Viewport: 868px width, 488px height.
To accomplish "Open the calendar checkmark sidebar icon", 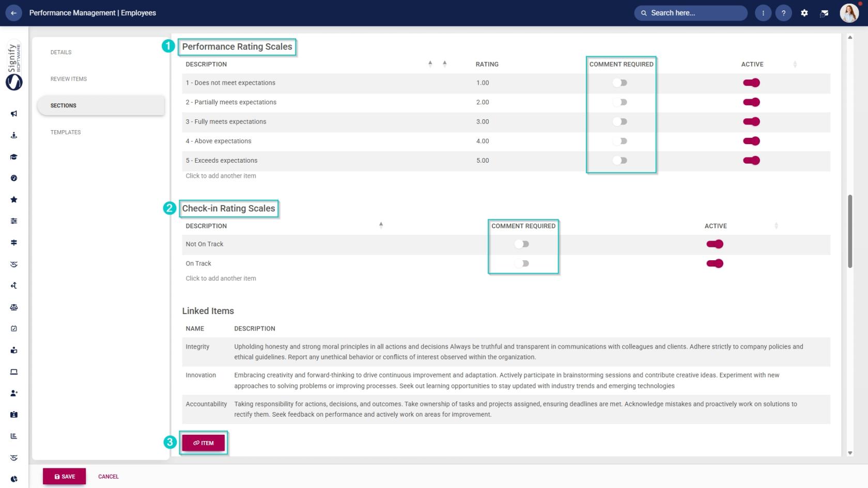I will click(x=14, y=328).
